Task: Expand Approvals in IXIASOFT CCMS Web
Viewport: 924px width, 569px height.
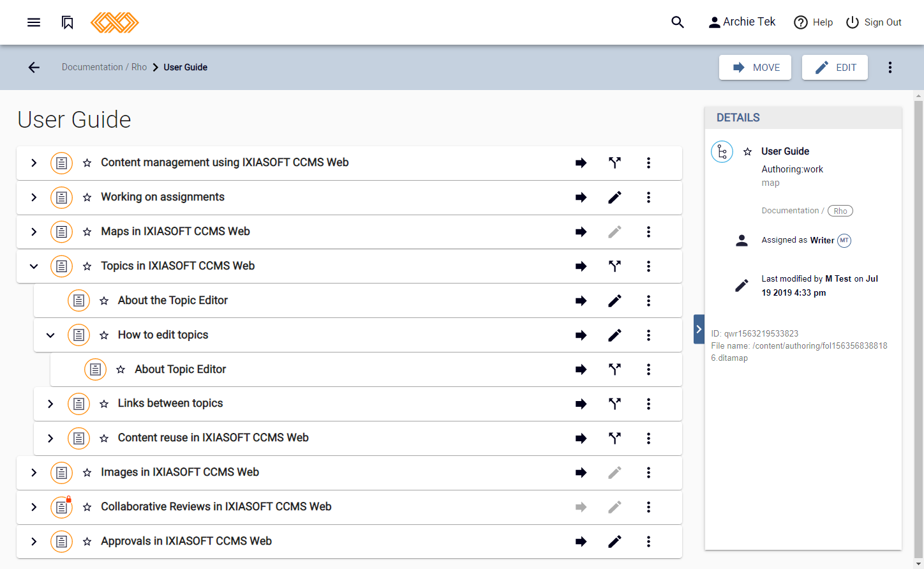Action: pyautogui.click(x=34, y=542)
